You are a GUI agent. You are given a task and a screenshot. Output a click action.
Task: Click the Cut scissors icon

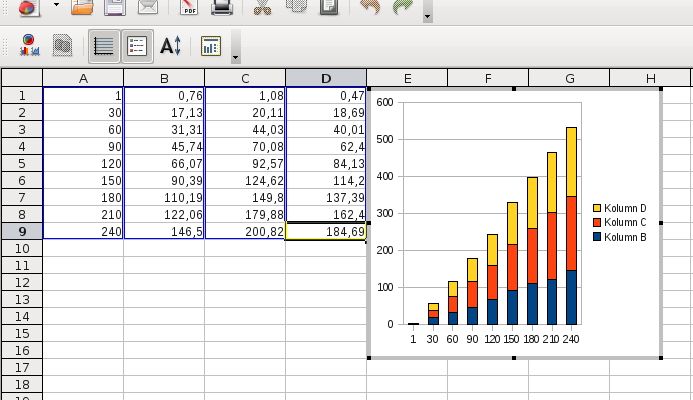tap(263, 7)
